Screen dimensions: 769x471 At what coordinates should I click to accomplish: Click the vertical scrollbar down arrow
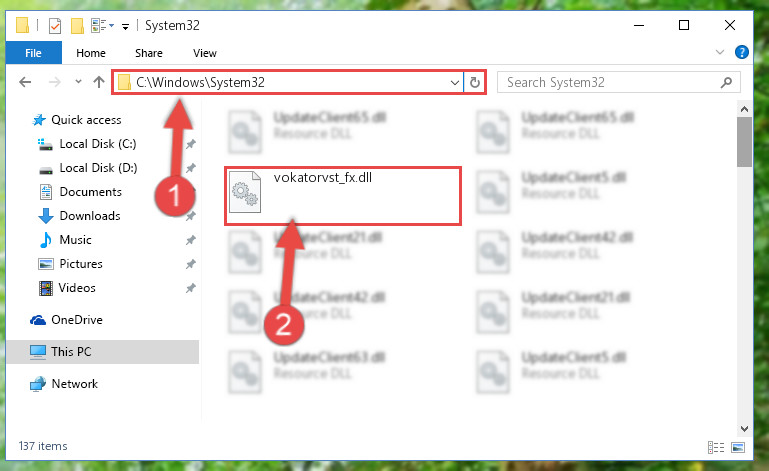[744, 429]
